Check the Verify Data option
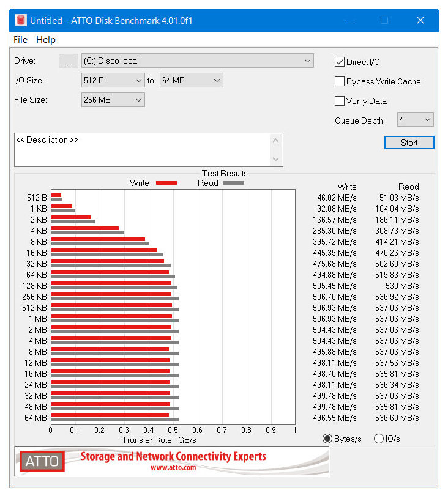 click(340, 101)
